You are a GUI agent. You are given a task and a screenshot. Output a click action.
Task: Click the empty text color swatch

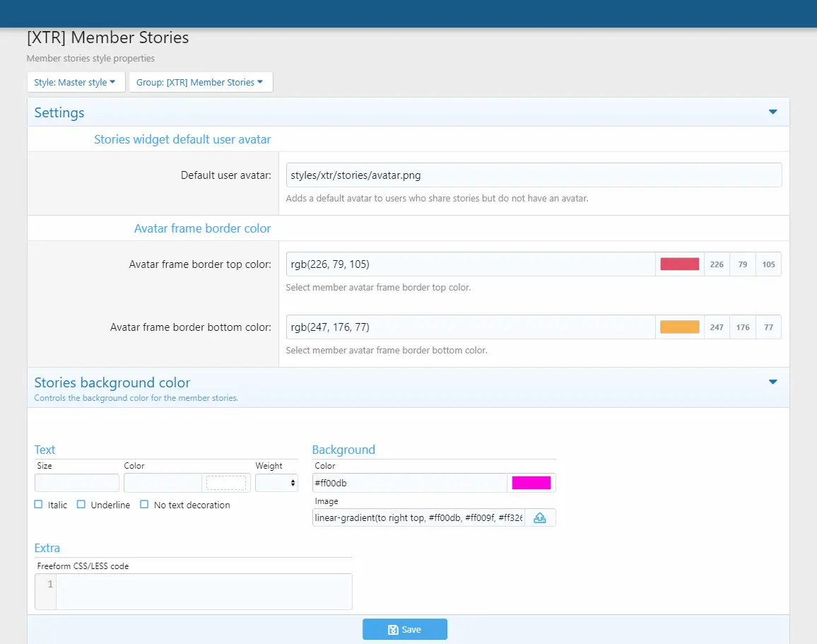point(225,483)
